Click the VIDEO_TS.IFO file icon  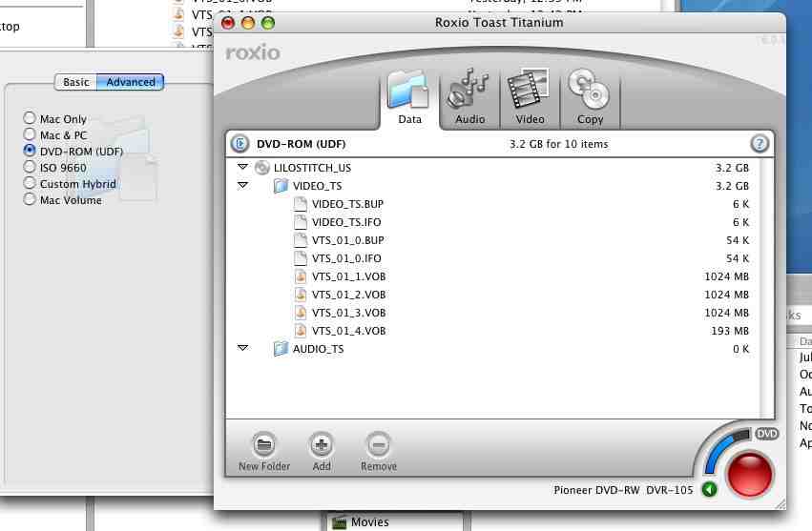301,222
